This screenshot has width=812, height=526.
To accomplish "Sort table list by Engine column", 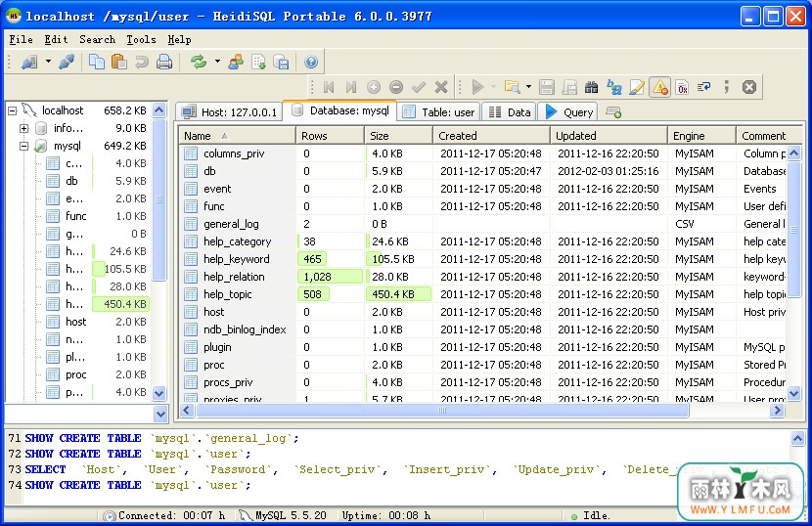I will coord(701,136).
